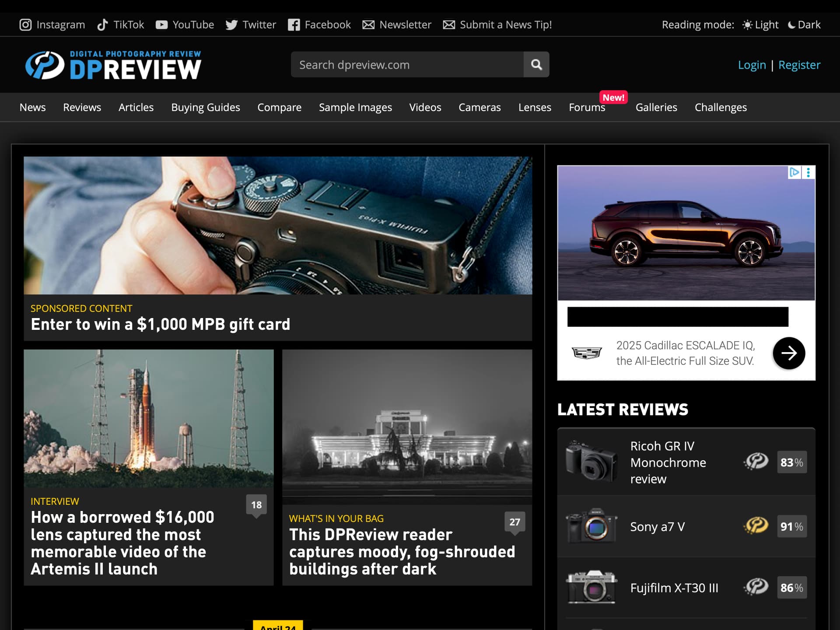The height and width of the screenshot is (630, 840).
Task: Open the ad options three-dot menu
Action: [808, 172]
